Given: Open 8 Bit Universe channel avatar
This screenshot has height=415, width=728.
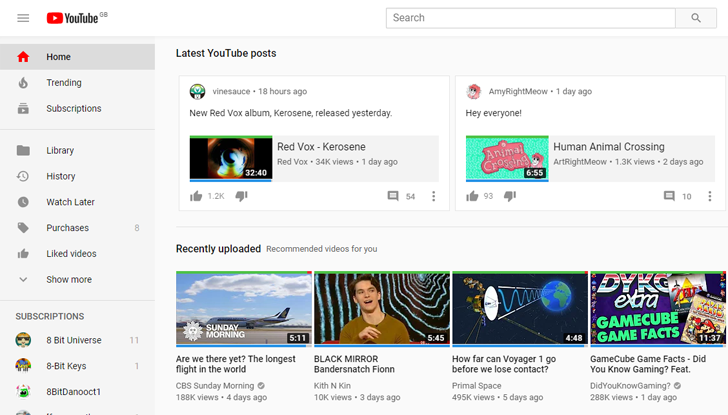Looking at the screenshot, I should click(x=23, y=340).
